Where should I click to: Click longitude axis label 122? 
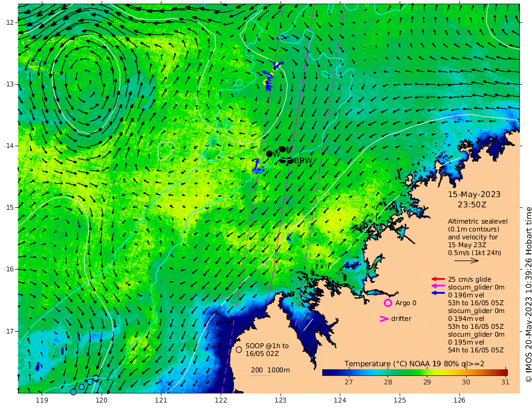221,401
